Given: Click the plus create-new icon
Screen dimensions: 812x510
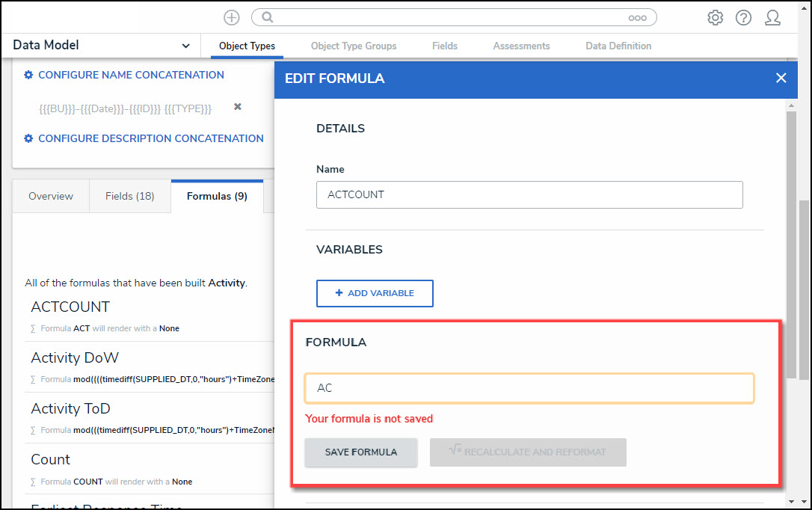Looking at the screenshot, I should pos(232,17).
